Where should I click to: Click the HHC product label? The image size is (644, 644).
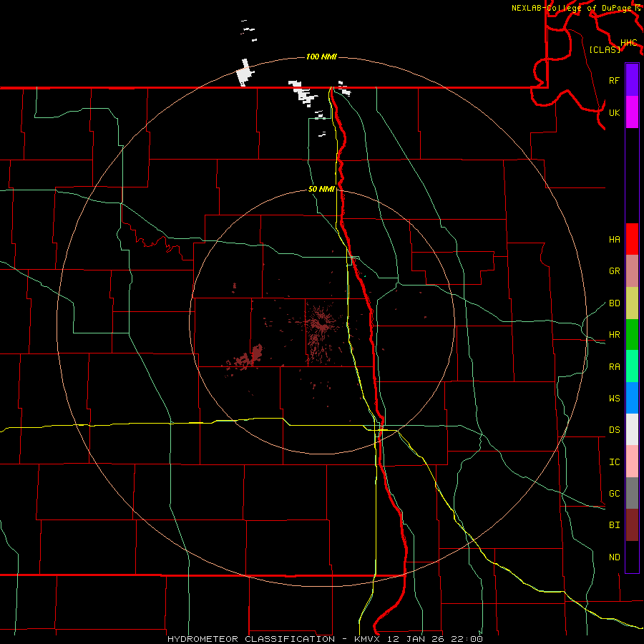629,43
